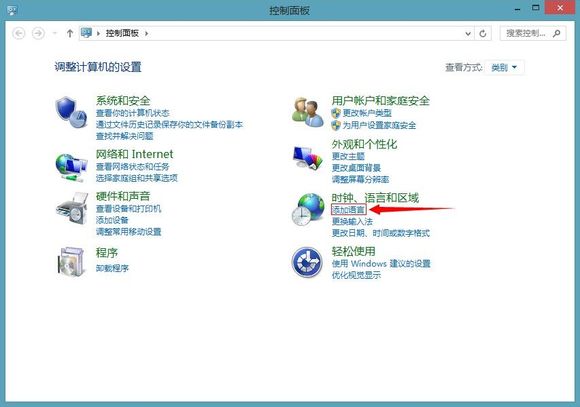Click the refresh icon beside address bar
This screenshot has height=407, width=580.
click(483, 34)
